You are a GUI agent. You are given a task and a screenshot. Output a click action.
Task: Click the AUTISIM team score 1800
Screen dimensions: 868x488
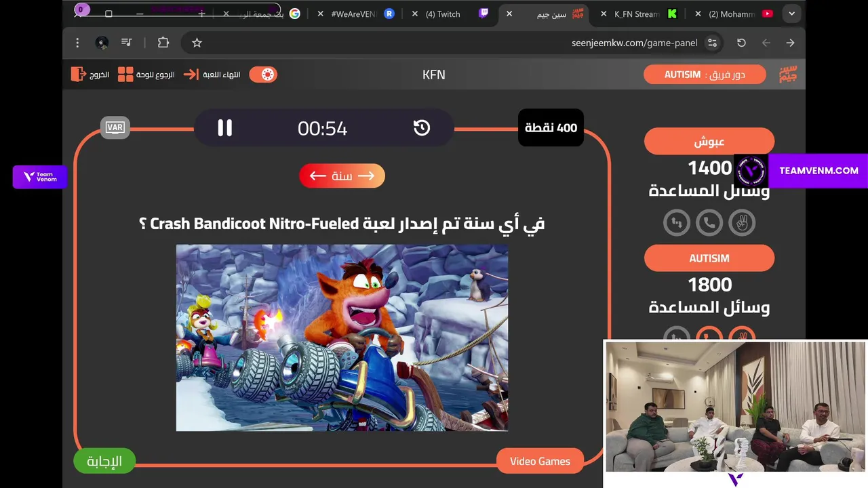[709, 285]
